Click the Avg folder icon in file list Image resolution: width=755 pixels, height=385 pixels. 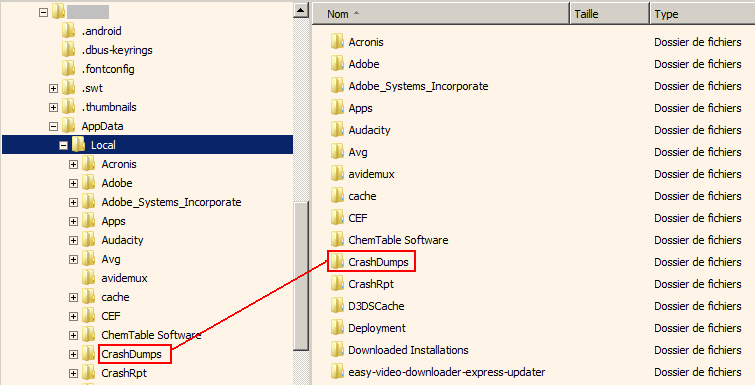[x=337, y=152]
